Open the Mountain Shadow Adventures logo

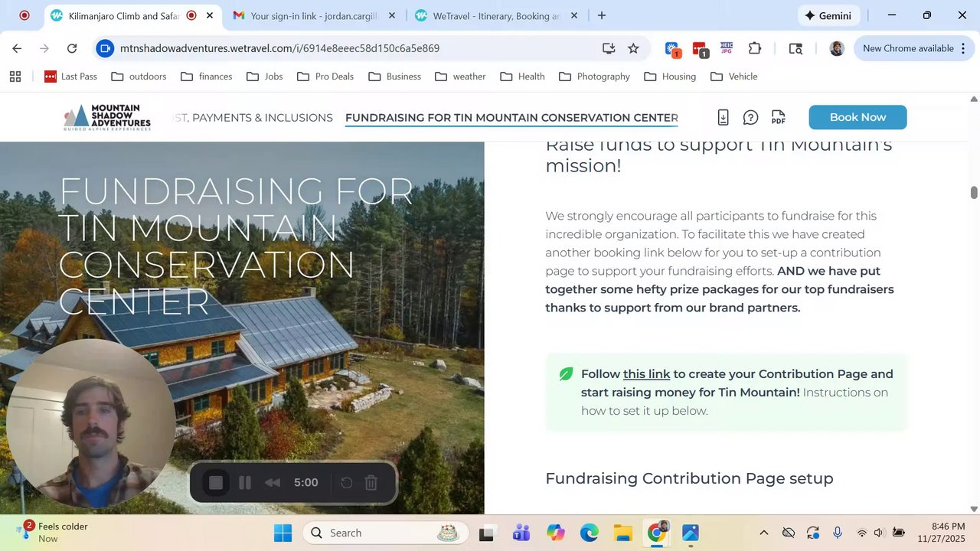(x=107, y=117)
